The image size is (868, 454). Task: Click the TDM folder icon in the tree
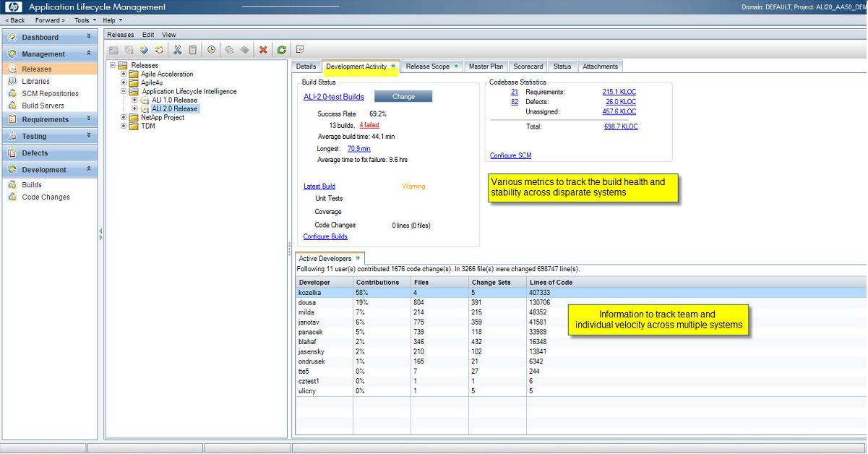[x=134, y=127]
